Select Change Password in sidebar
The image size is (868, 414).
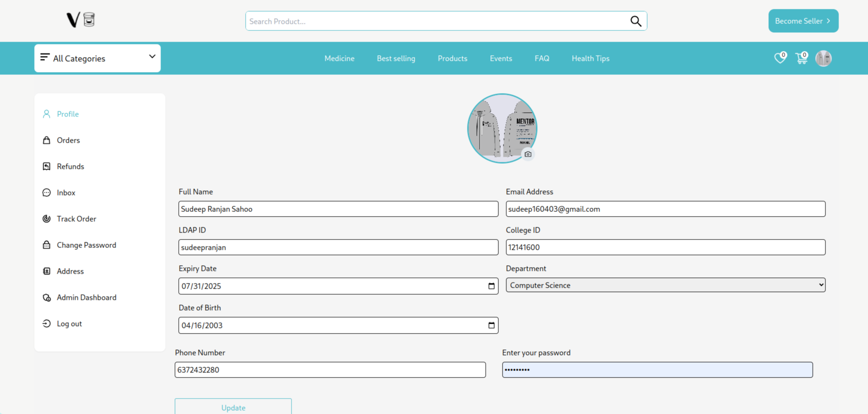coord(86,245)
